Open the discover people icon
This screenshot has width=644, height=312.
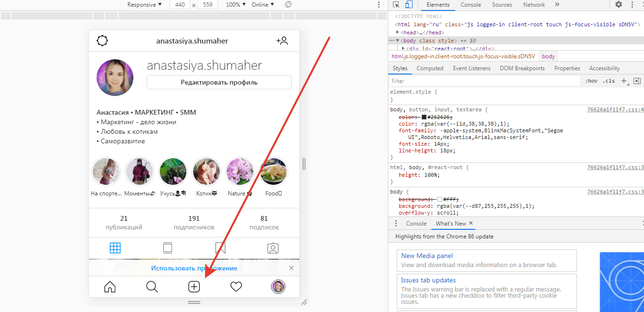[282, 41]
